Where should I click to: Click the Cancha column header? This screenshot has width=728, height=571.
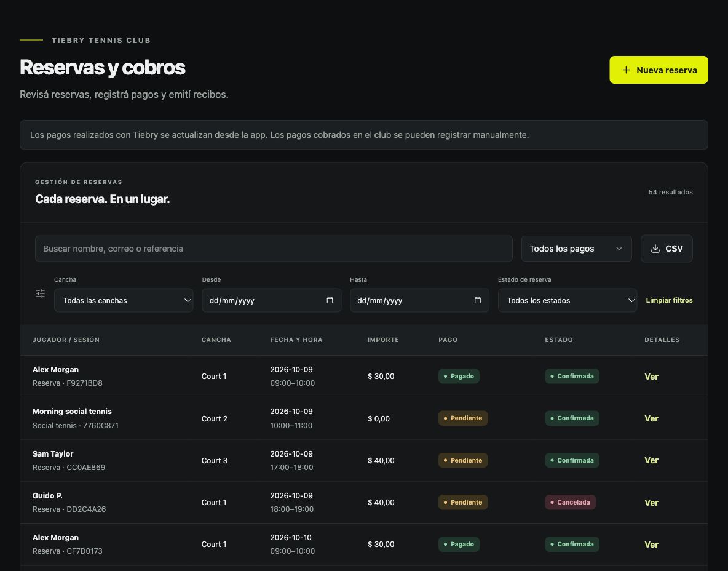point(216,340)
